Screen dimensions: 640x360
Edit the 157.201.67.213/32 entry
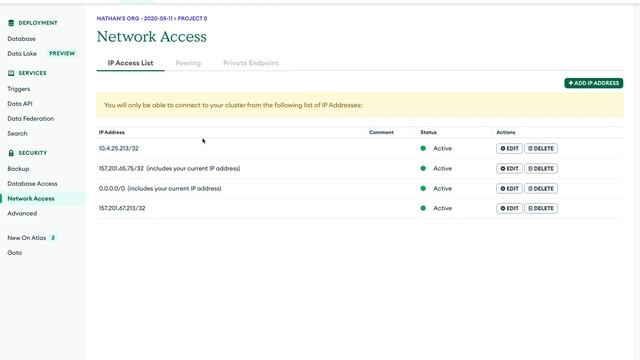tap(509, 208)
